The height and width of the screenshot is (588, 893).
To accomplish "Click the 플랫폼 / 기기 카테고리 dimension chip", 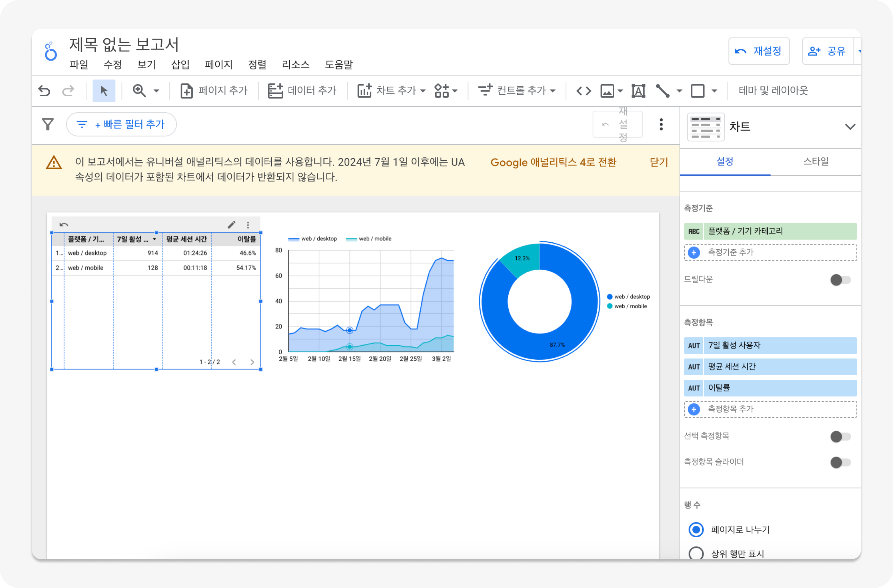I will (x=770, y=231).
